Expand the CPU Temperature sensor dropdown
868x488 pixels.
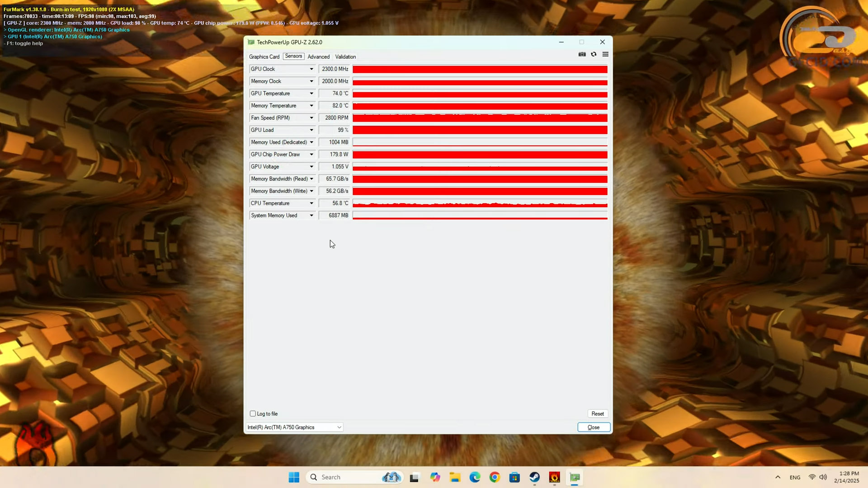click(x=311, y=203)
